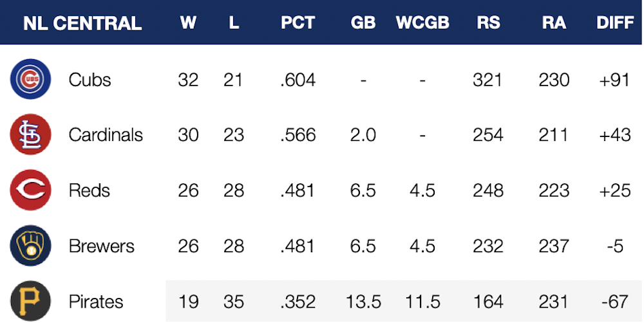Click the Cardinals team logo
The image size is (644, 323).
tap(30, 134)
